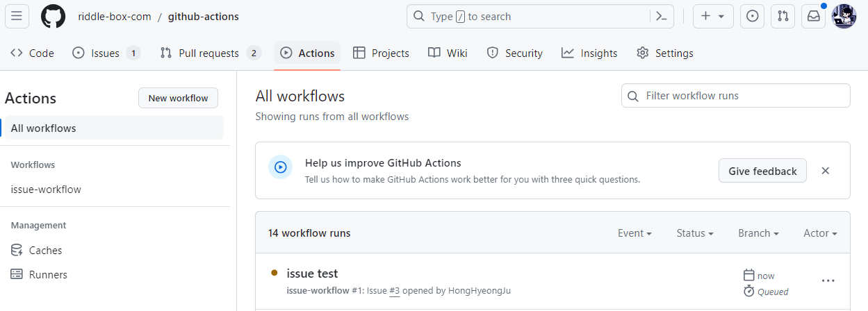The width and height of the screenshot is (868, 311).
Task: Open the hamburger navigation menu
Action: (17, 16)
